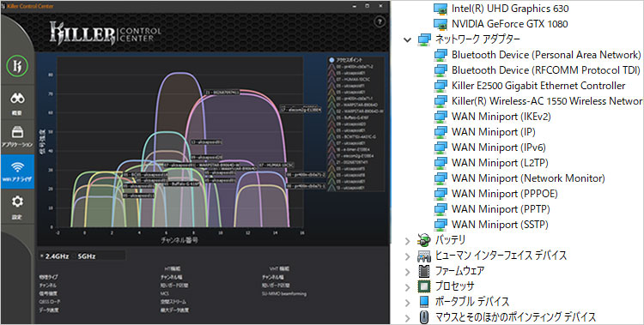Click the ポータブル デバイス icon
This screenshot has width=644, height=325.
tap(424, 302)
